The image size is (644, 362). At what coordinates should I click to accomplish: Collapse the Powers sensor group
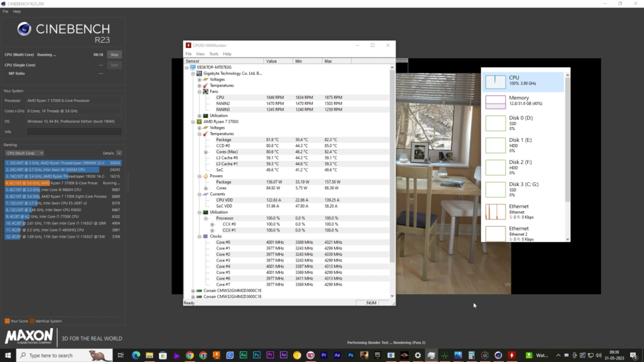tap(199, 176)
